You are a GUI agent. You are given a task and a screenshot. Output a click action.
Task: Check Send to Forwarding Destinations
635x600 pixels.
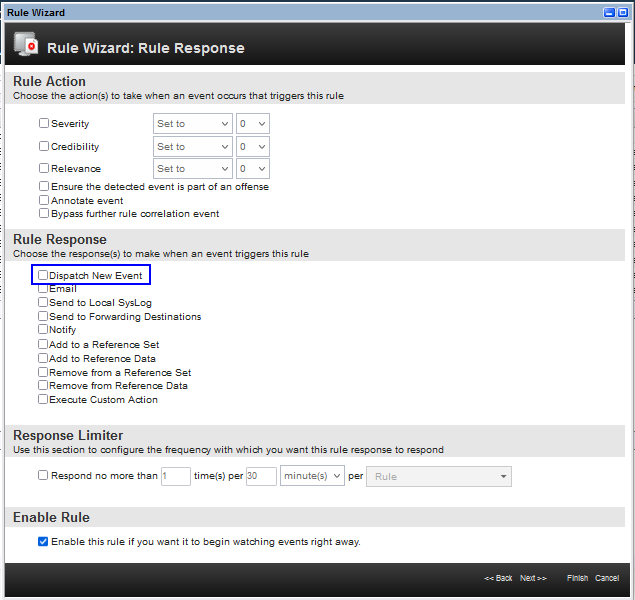tap(43, 316)
